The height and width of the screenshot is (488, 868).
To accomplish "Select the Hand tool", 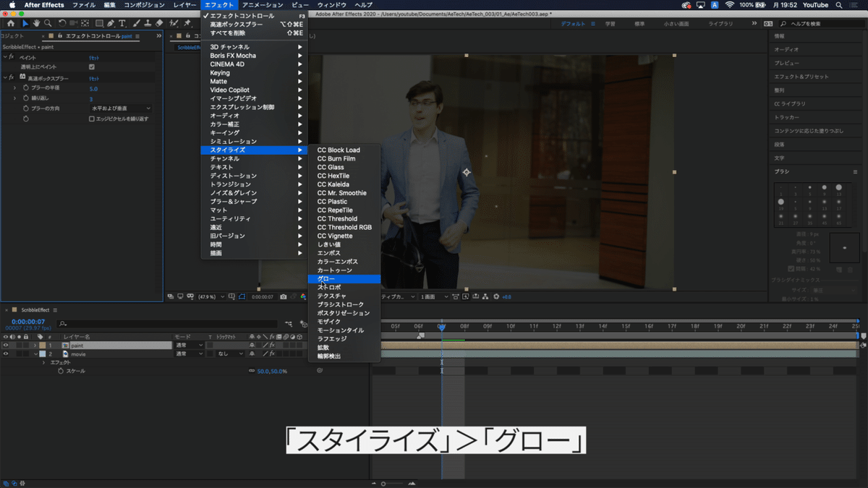I will 36,23.
